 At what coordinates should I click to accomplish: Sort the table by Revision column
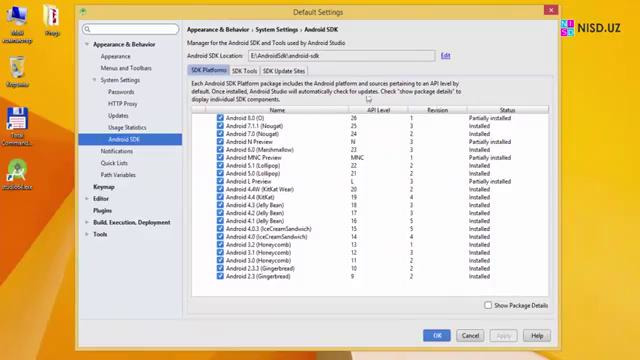pos(438,110)
